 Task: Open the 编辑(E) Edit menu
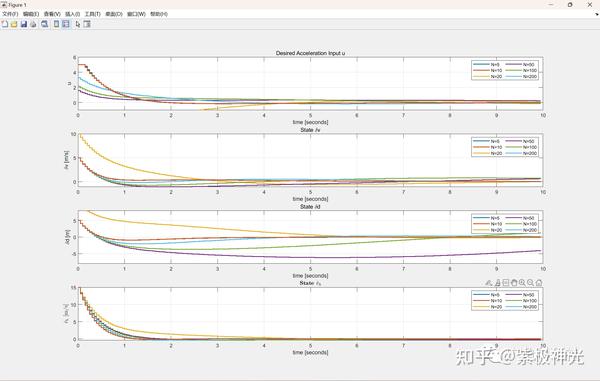(31, 14)
